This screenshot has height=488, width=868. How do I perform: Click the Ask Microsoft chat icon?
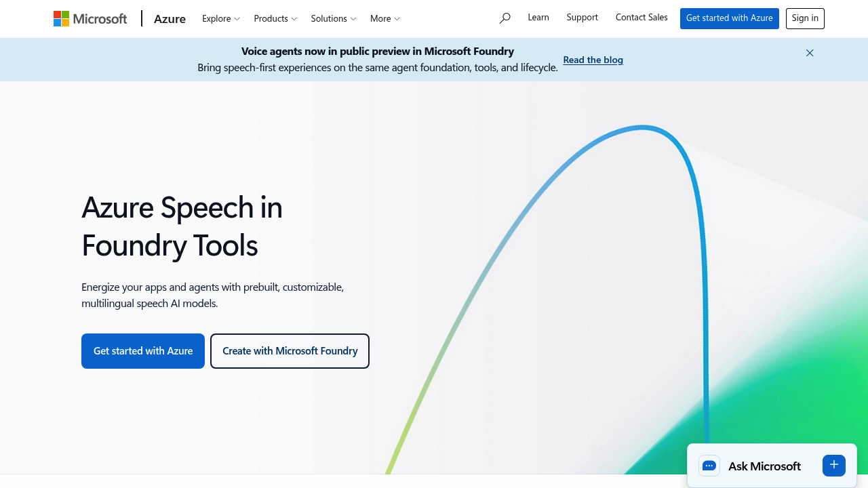pos(709,466)
